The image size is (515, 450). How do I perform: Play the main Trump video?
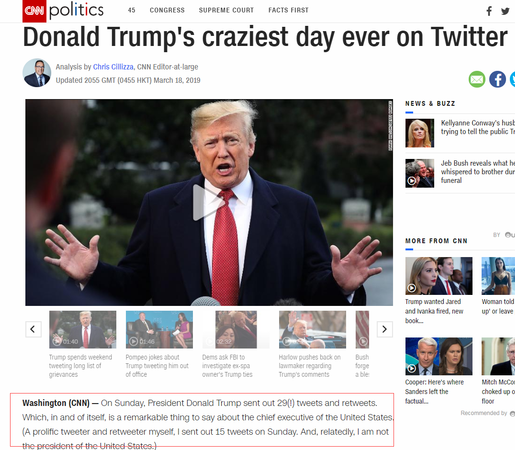click(208, 202)
